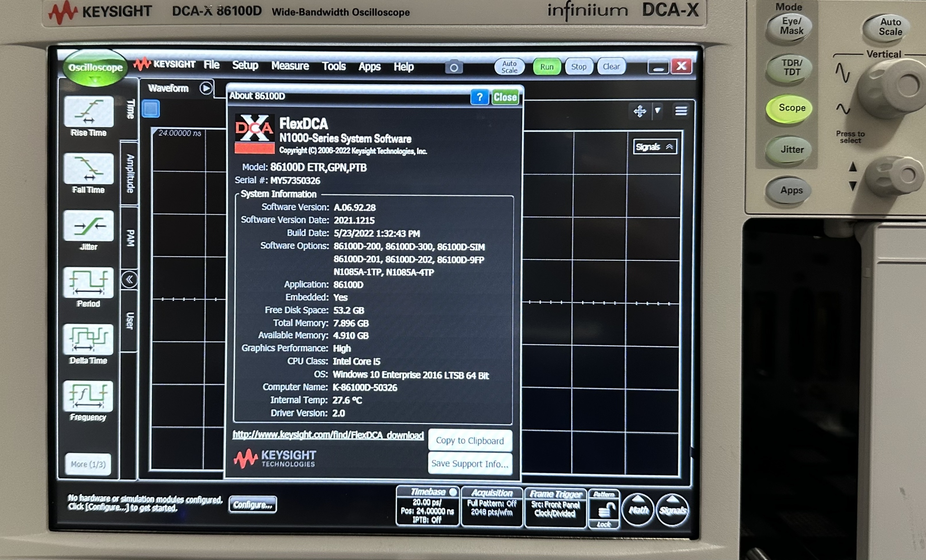The height and width of the screenshot is (560, 926).
Task: Open the Signals round button at bottom
Action: (x=672, y=510)
